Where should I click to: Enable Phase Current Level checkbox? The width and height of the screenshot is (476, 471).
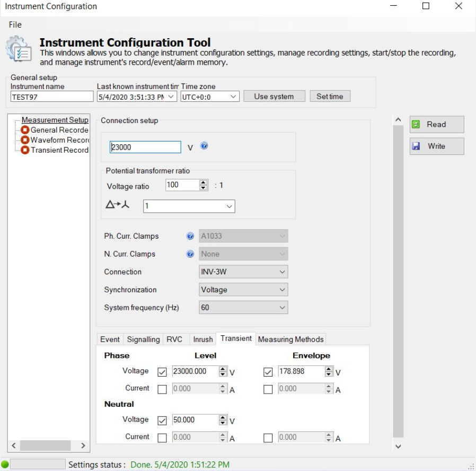(x=162, y=389)
